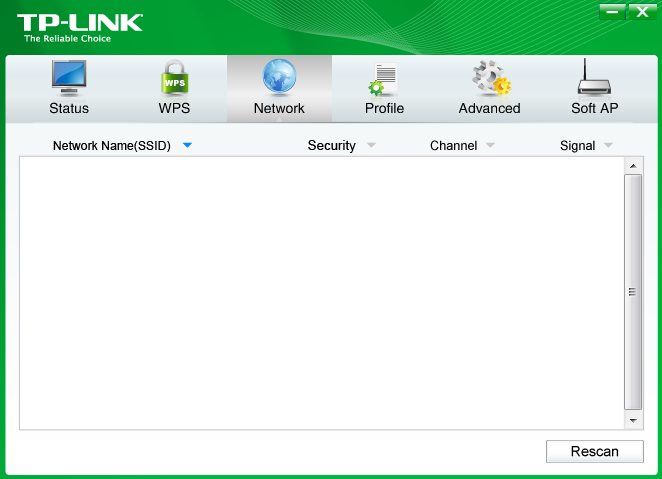Screen dimensions: 662x479
Task: Click the Network Name(SSID) column header
Action: [x=111, y=146]
